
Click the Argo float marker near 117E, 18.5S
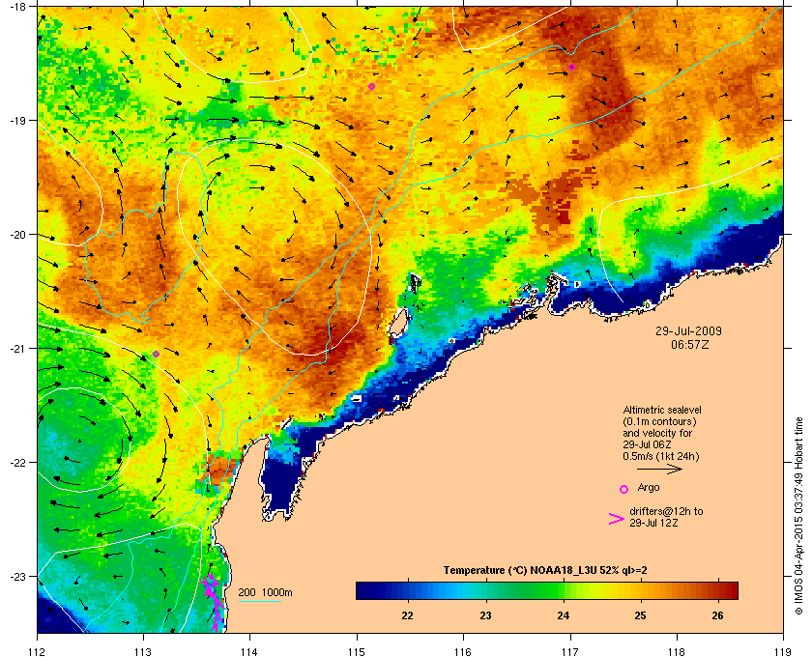point(571,68)
